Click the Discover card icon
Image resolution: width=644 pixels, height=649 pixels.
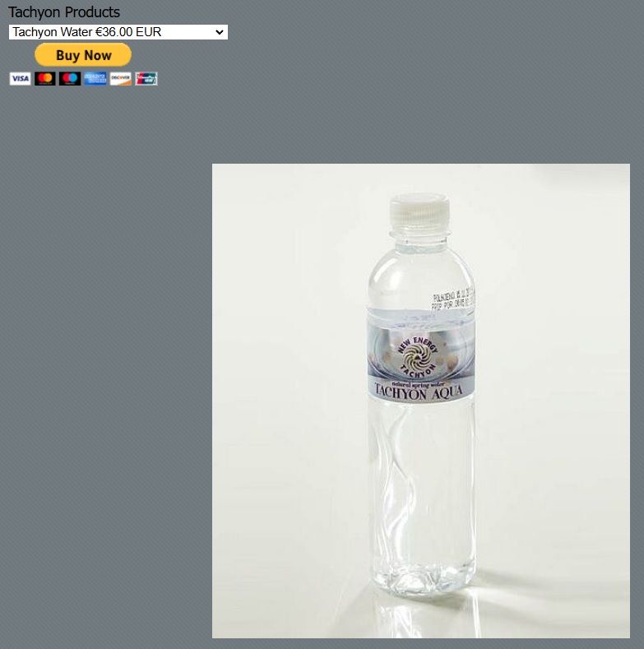[120, 79]
